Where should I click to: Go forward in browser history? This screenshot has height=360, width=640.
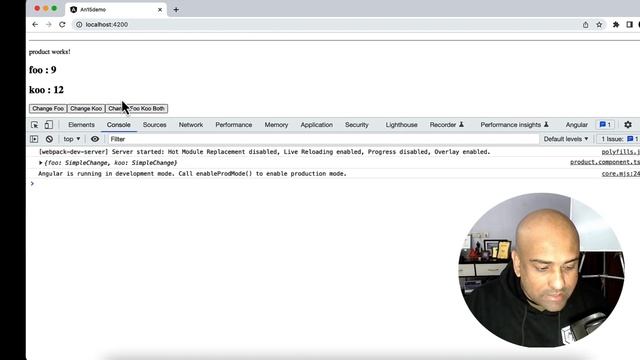click(x=49, y=24)
